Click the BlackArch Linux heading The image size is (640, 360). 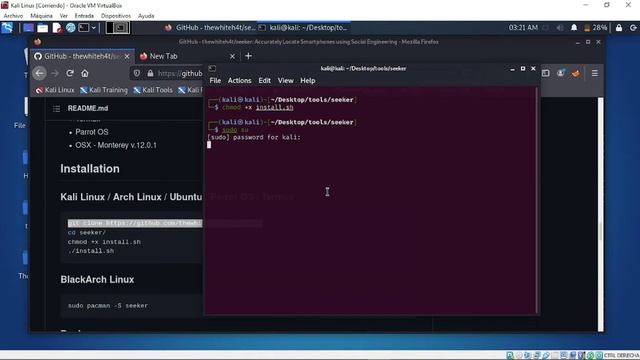(97, 280)
